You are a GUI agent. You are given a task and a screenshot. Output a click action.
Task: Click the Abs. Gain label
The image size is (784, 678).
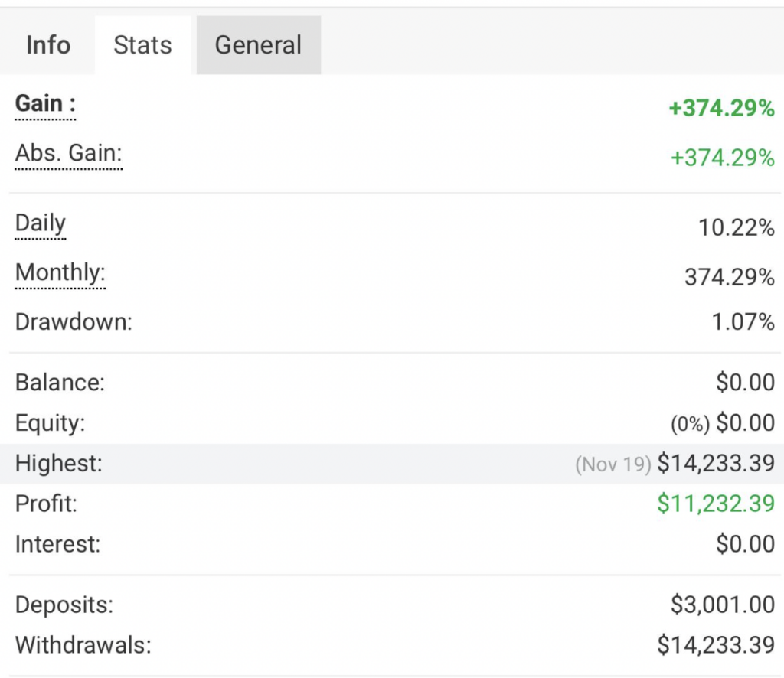[x=68, y=153]
